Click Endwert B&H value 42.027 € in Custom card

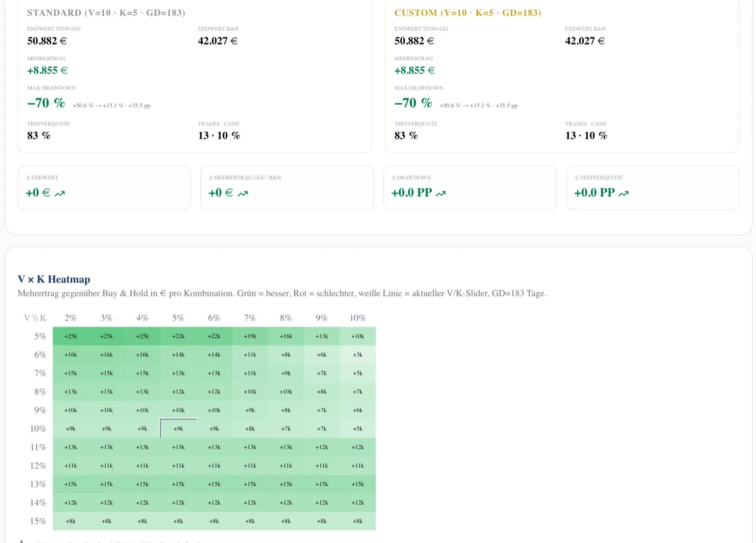coord(585,41)
